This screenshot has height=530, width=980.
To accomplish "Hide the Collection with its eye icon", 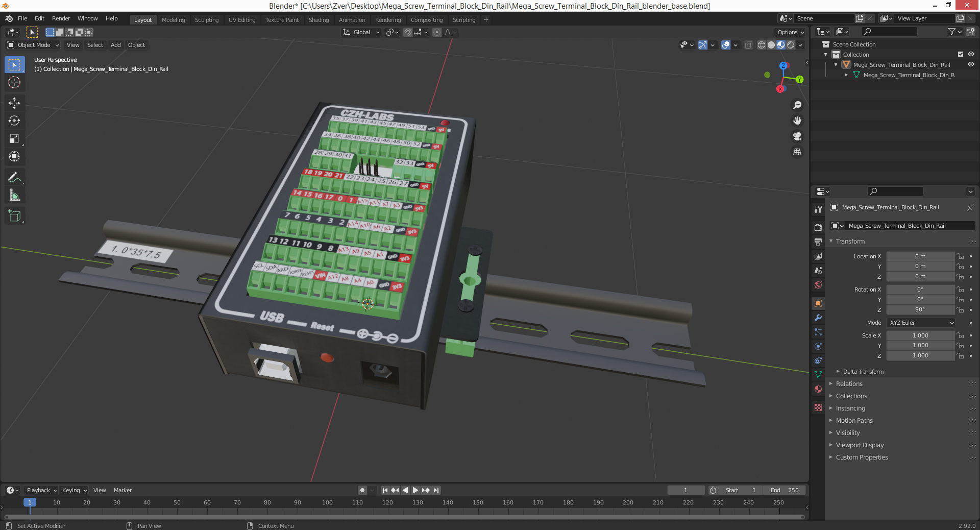I will (971, 54).
